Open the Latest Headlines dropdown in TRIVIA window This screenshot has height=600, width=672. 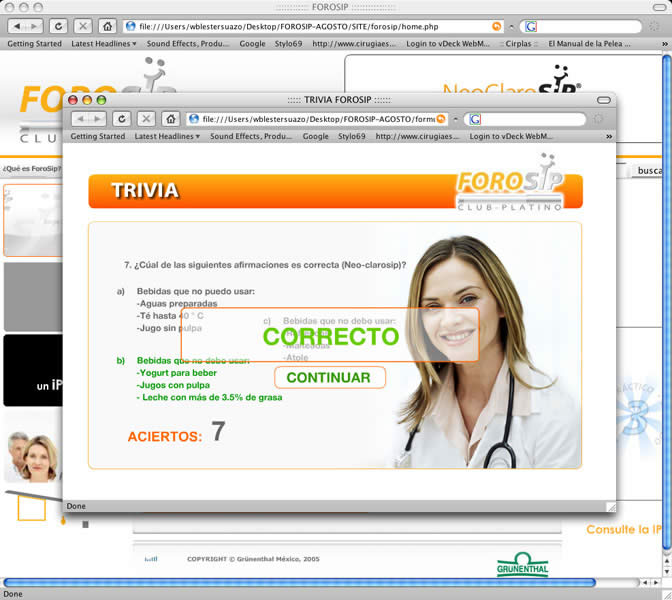167,136
